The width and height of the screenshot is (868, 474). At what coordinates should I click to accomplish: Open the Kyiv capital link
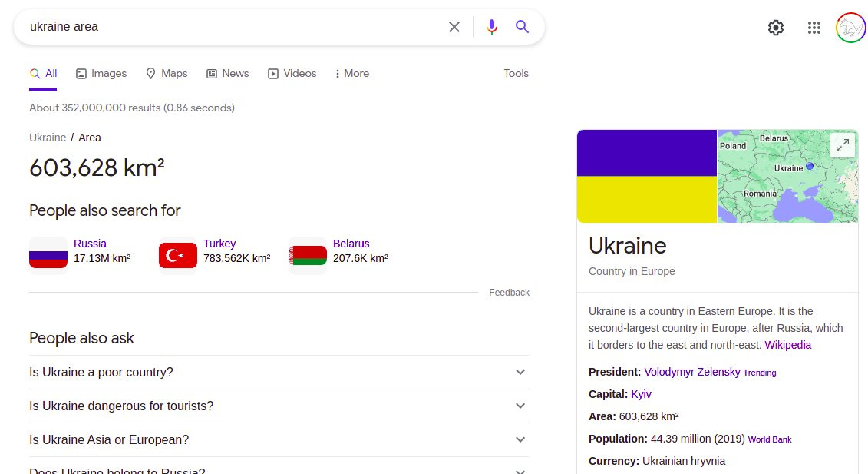pyautogui.click(x=641, y=394)
